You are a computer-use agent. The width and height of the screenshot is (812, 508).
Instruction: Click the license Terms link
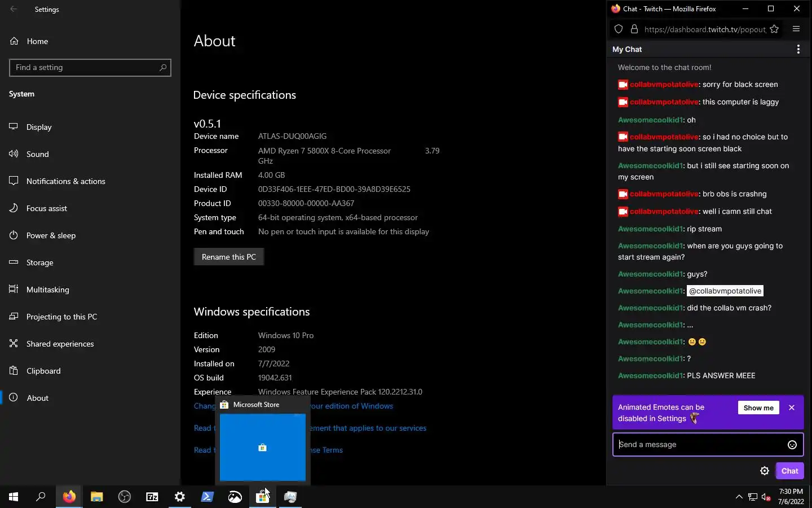(326, 450)
